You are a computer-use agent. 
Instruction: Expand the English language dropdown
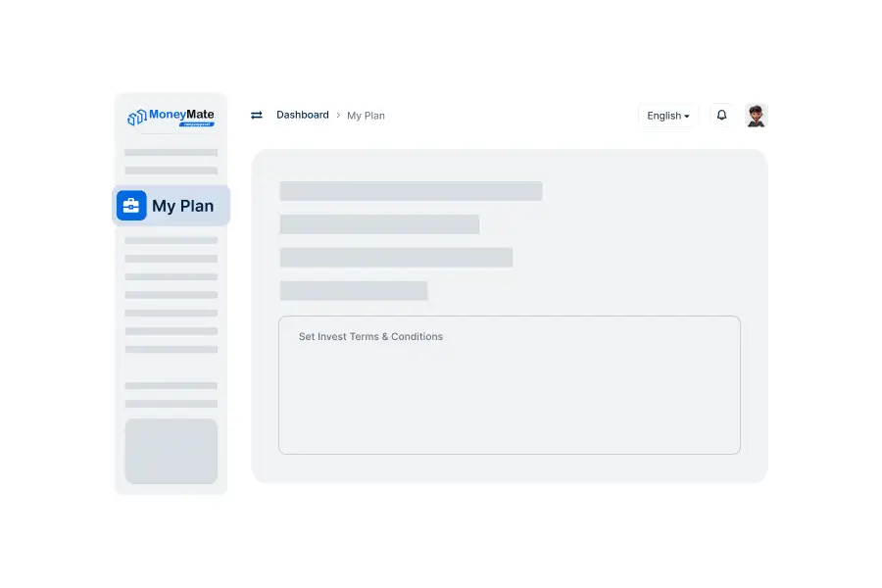(667, 116)
